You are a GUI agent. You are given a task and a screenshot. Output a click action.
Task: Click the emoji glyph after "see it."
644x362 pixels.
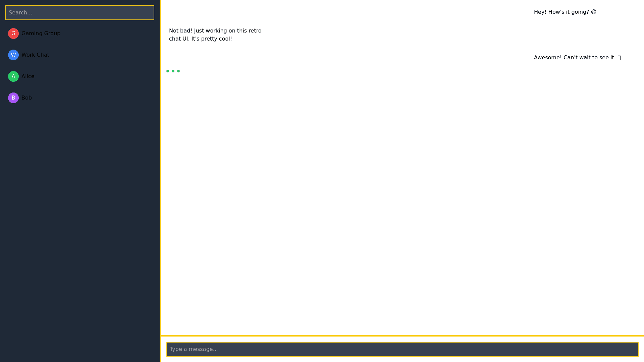[619, 58]
